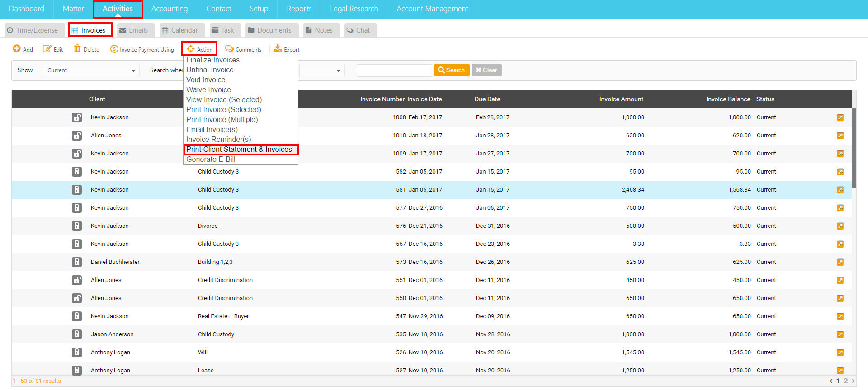Open the Dashboard top menu
Image resolution: width=868 pixels, height=390 pixels.
tap(27, 9)
